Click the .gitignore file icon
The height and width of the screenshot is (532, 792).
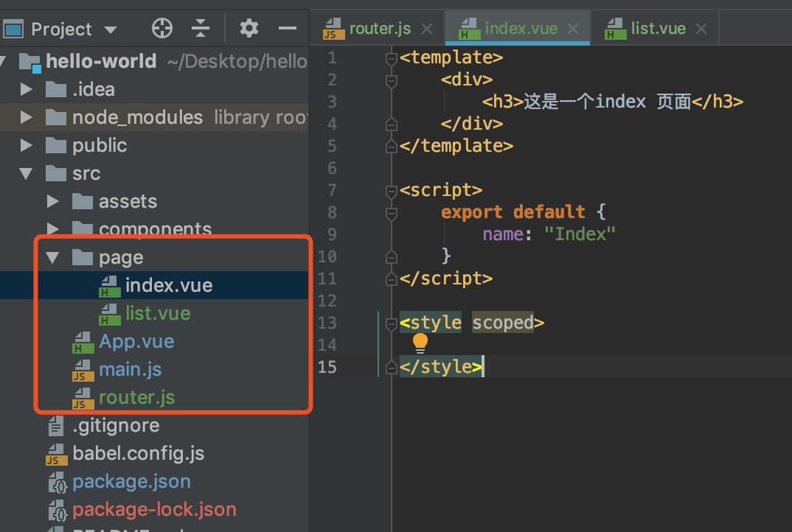pyautogui.click(x=55, y=426)
